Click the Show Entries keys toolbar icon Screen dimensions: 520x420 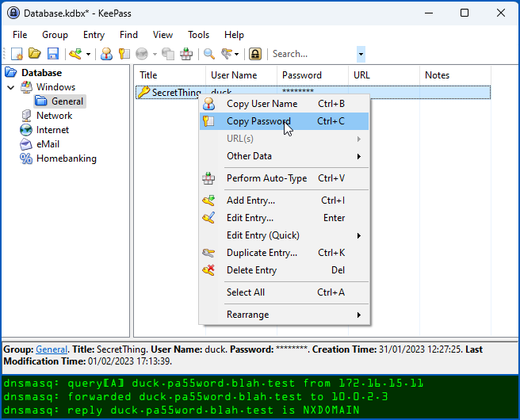(x=227, y=54)
